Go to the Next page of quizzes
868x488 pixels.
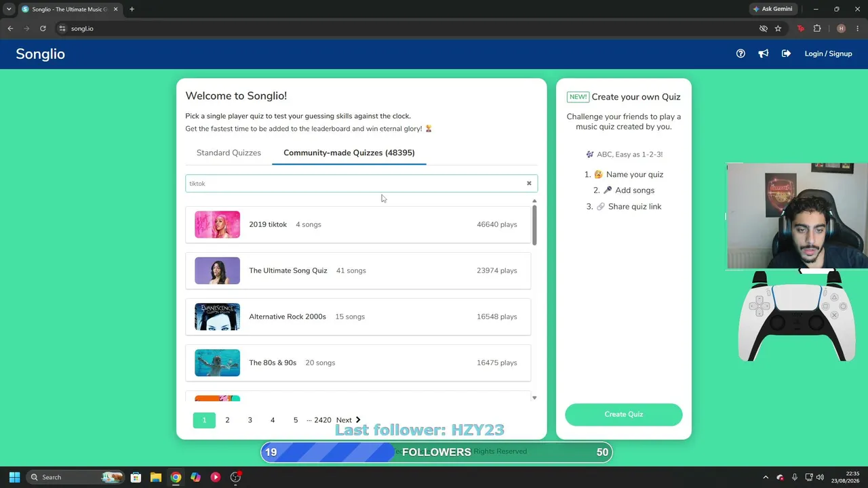tap(349, 420)
